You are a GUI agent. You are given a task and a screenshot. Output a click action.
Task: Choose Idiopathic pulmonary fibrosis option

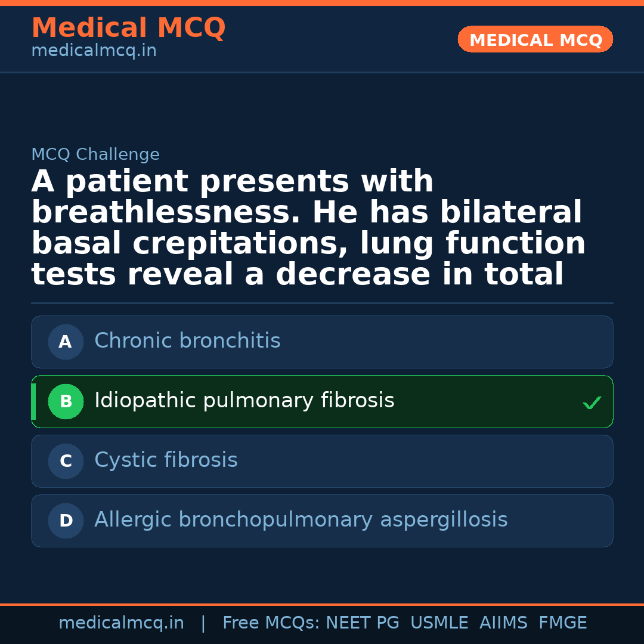click(x=244, y=401)
